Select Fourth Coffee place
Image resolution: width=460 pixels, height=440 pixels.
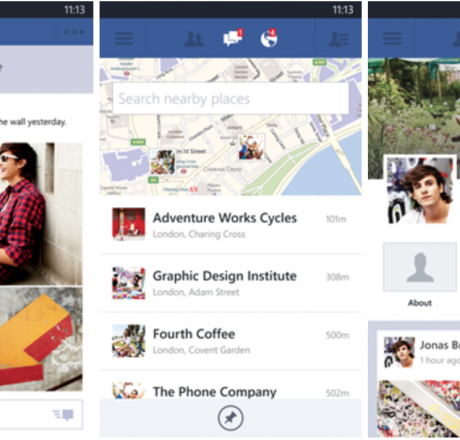tap(231, 341)
